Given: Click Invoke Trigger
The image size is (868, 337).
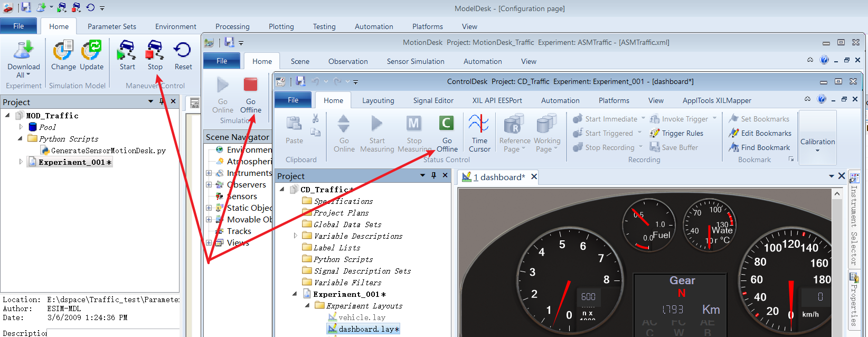Looking at the screenshot, I should point(679,119).
